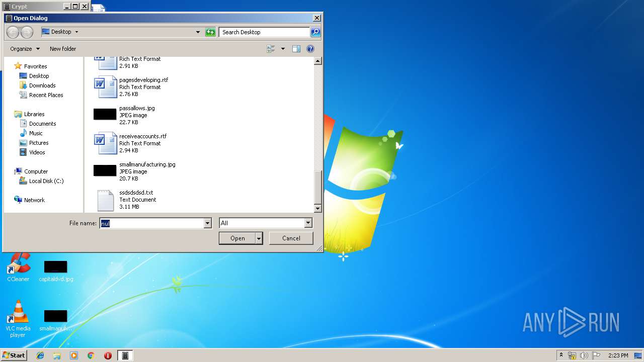This screenshot has width=644, height=362.
Task: Open the Open button's split dropdown arrow
Action: 259,238
